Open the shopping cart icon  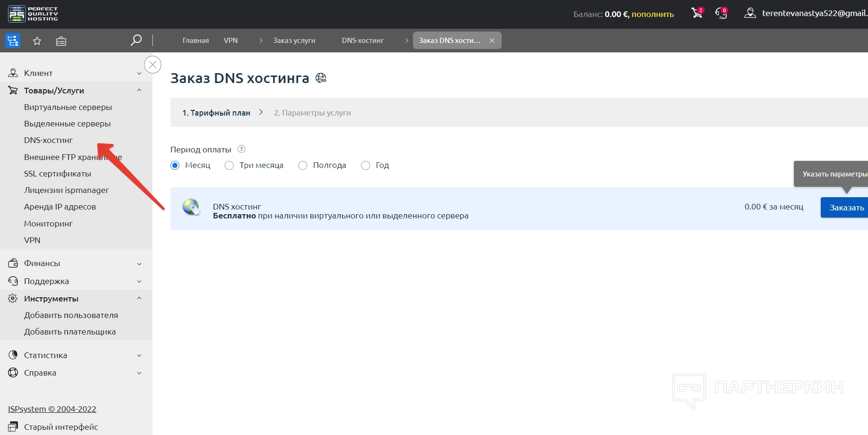[x=697, y=13]
